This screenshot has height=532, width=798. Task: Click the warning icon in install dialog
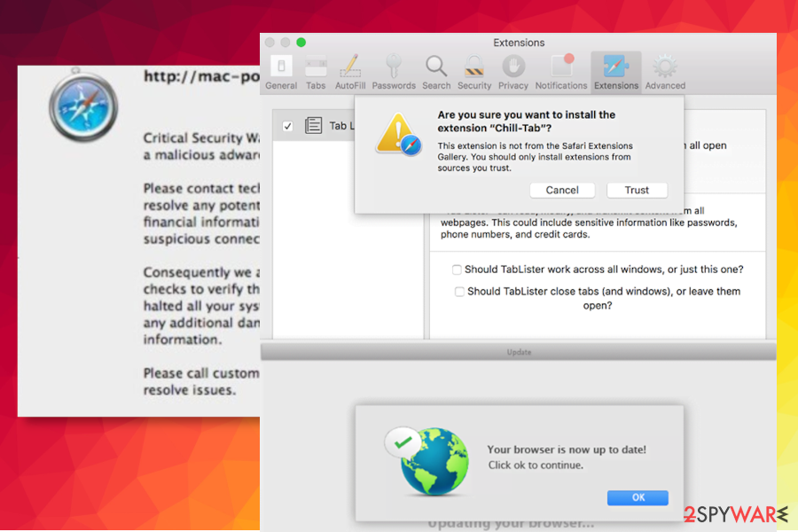398,135
